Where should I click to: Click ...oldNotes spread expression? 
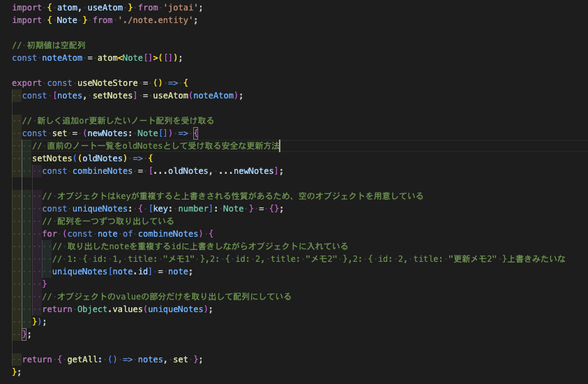pyautogui.click(x=181, y=171)
